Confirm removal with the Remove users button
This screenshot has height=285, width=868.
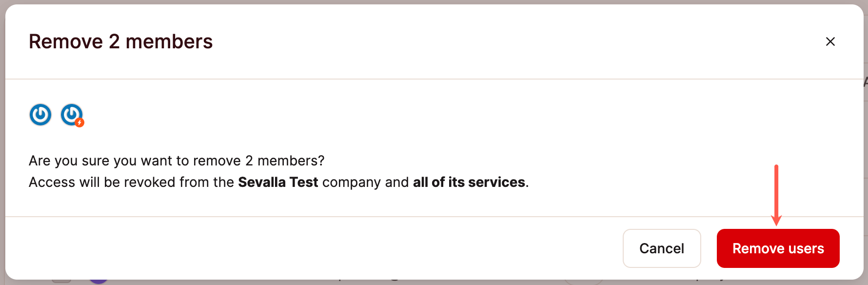[x=778, y=248]
